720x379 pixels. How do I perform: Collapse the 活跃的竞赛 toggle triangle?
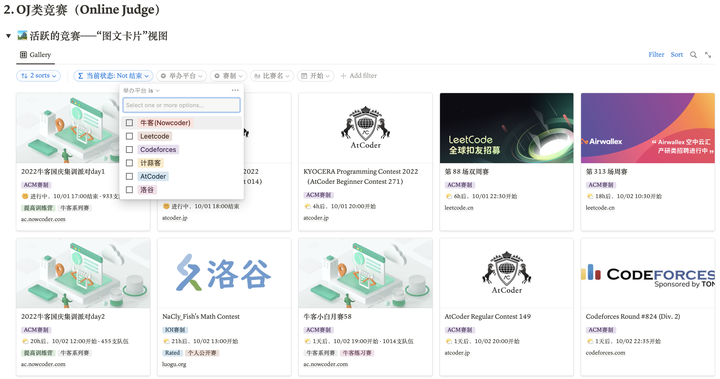point(8,36)
